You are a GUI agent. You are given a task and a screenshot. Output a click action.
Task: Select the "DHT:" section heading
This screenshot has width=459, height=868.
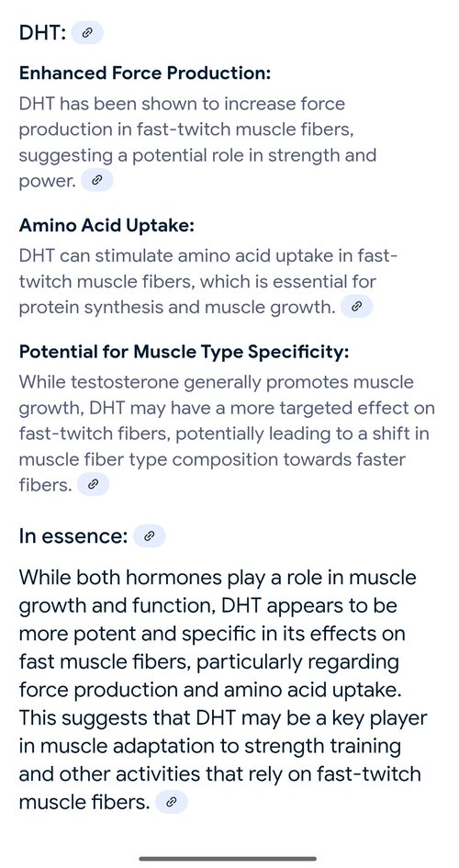pyautogui.click(x=42, y=33)
